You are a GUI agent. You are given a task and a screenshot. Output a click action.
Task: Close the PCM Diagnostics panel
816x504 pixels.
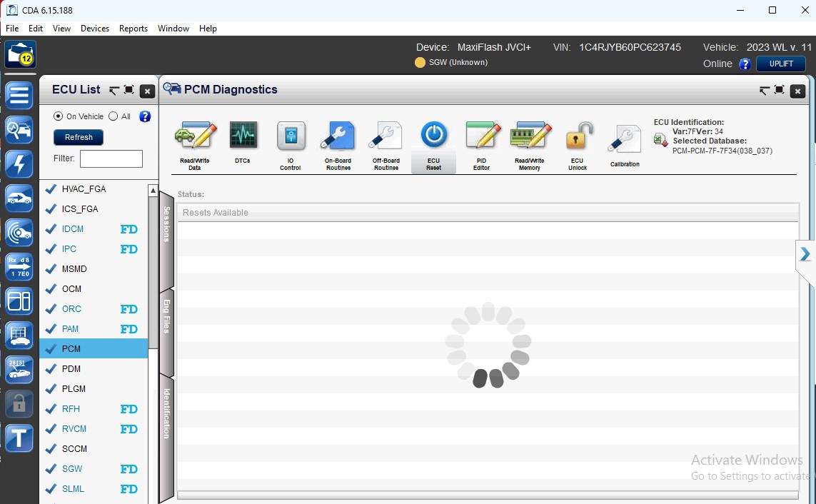(x=797, y=91)
